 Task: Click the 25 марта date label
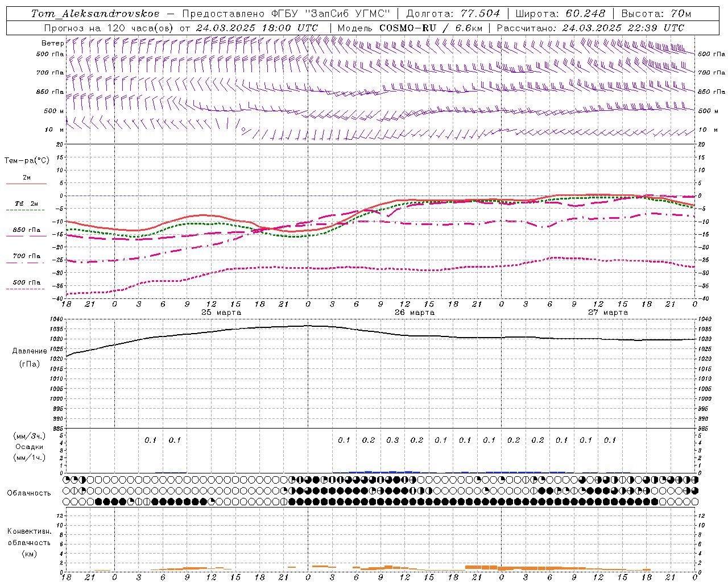point(221,313)
